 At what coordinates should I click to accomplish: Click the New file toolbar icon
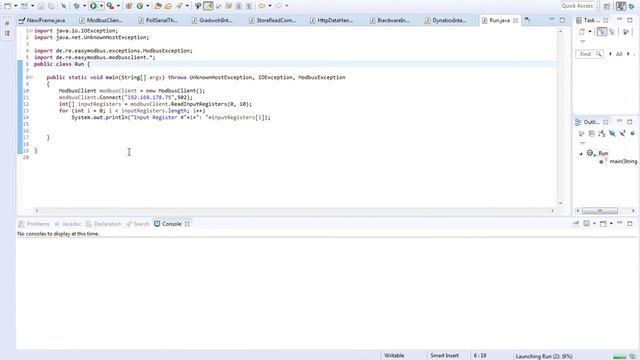point(7,6)
